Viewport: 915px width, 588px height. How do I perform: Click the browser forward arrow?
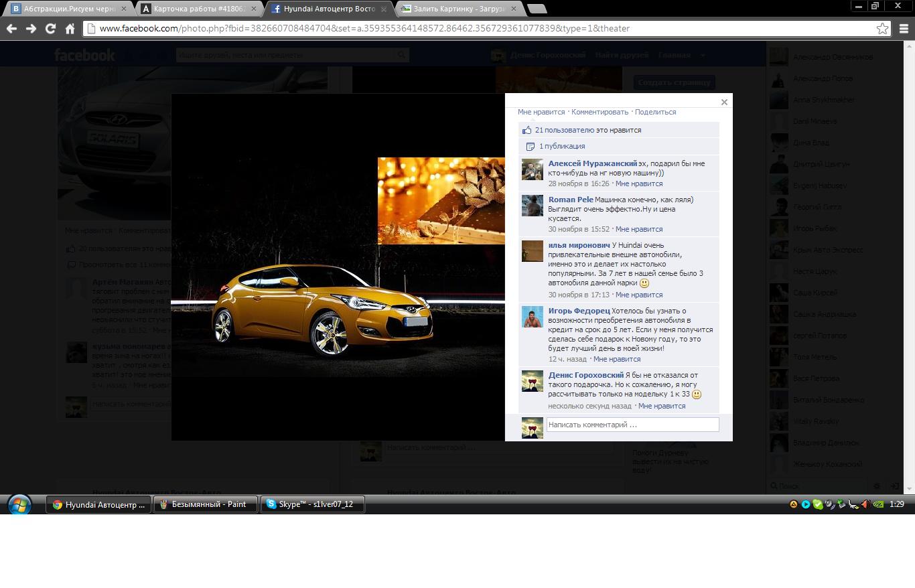(31, 29)
